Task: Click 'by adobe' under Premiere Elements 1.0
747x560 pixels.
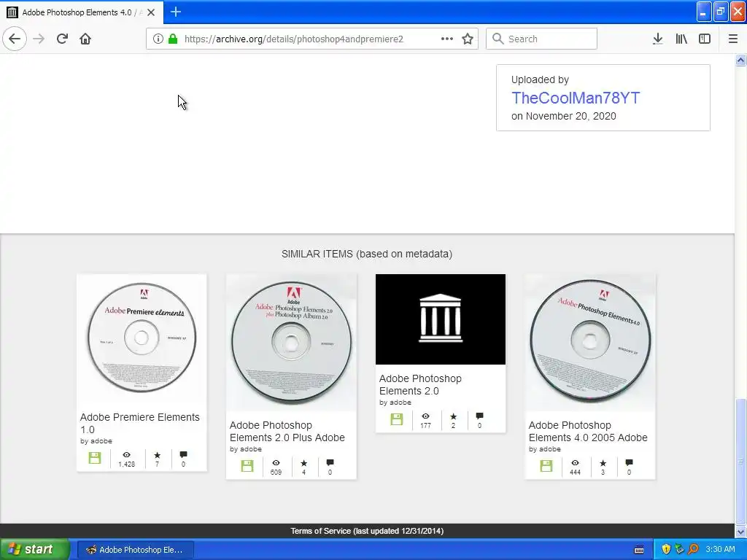Action: click(96, 441)
